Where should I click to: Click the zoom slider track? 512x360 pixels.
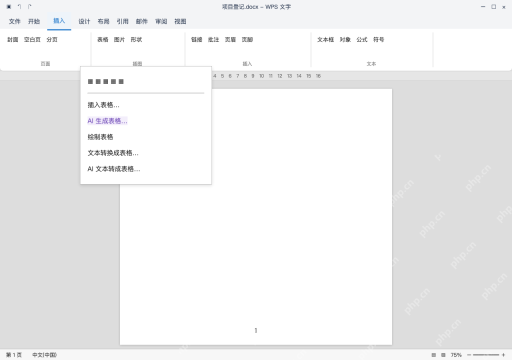[x=486, y=355]
